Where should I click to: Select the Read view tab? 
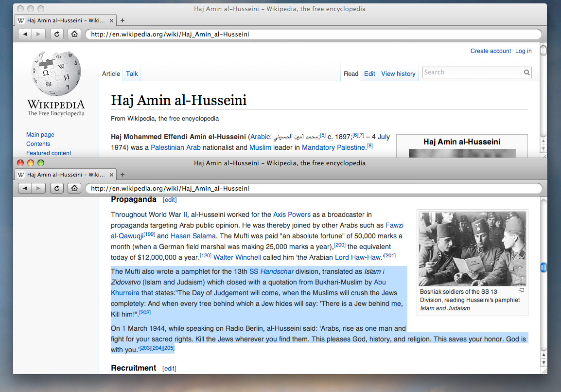tap(351, 73)
